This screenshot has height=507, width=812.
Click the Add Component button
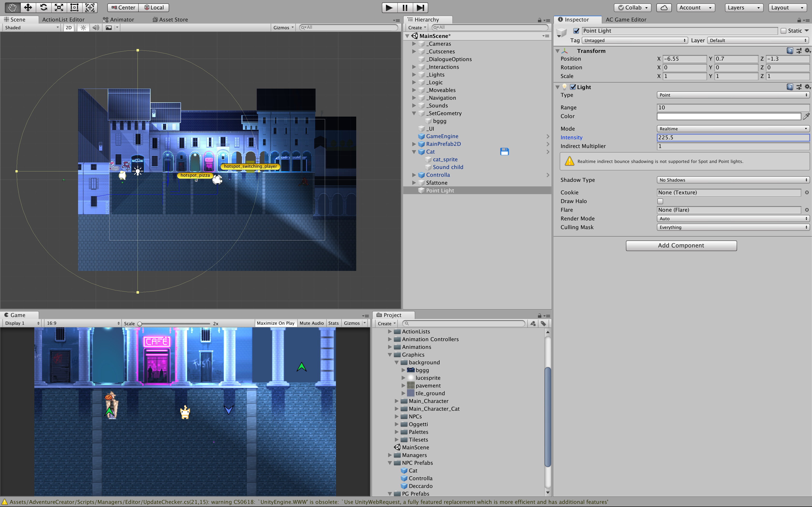[x=681, y=246]
